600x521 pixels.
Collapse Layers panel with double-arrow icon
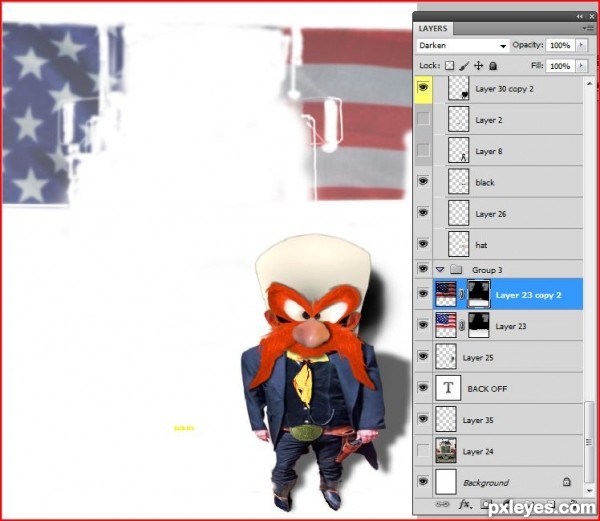580,16
